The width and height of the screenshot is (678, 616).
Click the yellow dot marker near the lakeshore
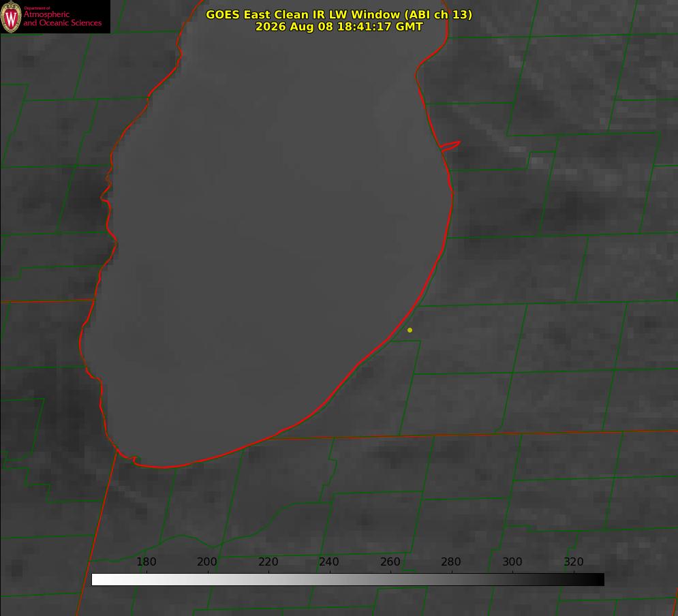pos(410,330)
